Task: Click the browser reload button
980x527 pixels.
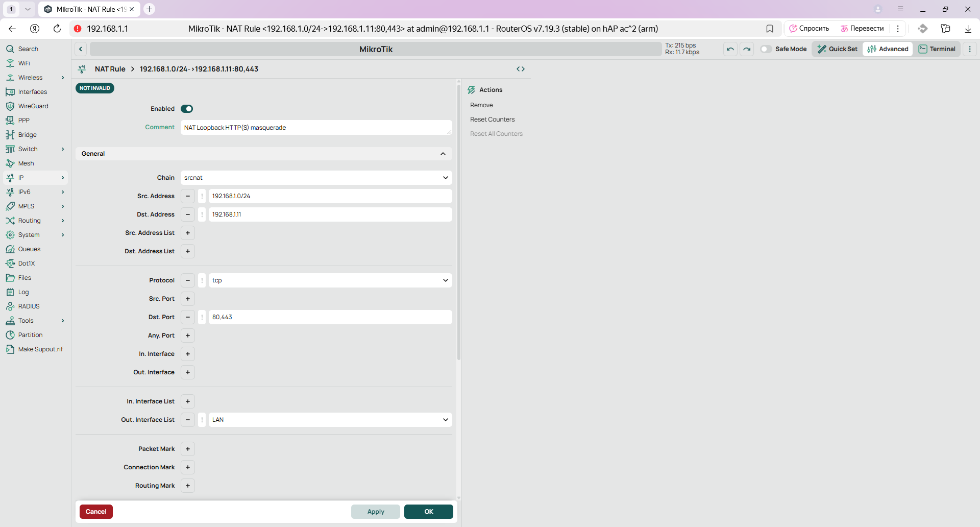Action: click(57, 29)
